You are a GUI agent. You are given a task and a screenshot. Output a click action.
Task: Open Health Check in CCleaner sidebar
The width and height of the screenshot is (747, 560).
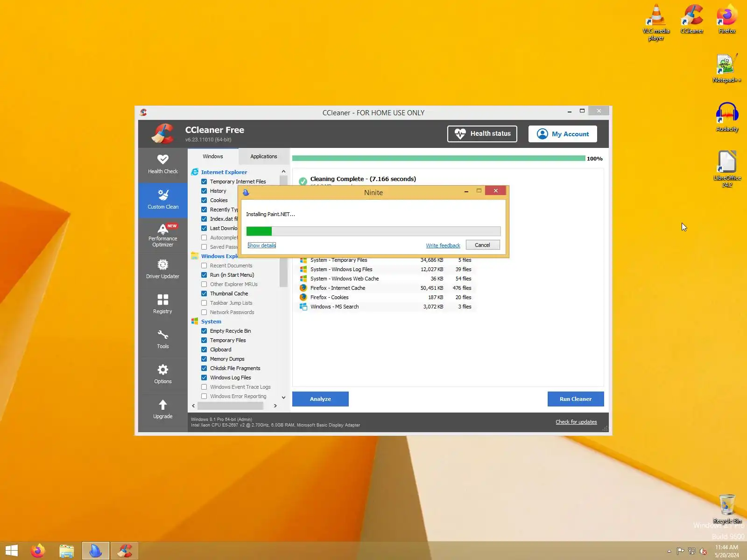[162, 165]
